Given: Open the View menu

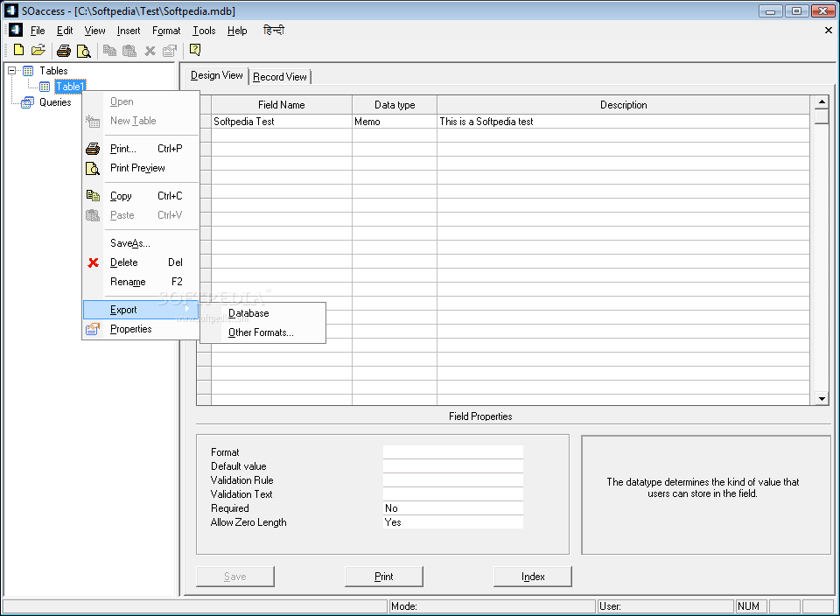Looking at the screenshot, I should point(94,31).
